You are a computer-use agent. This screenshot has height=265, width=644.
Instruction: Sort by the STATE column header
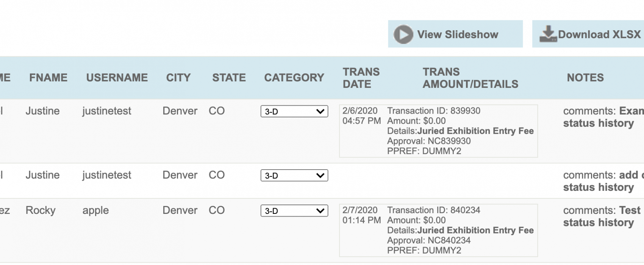click(x=229, y=78)
